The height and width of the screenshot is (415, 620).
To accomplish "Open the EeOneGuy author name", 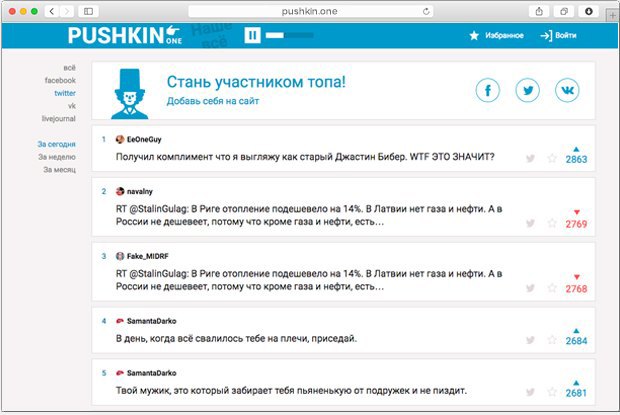I will 144,139.
